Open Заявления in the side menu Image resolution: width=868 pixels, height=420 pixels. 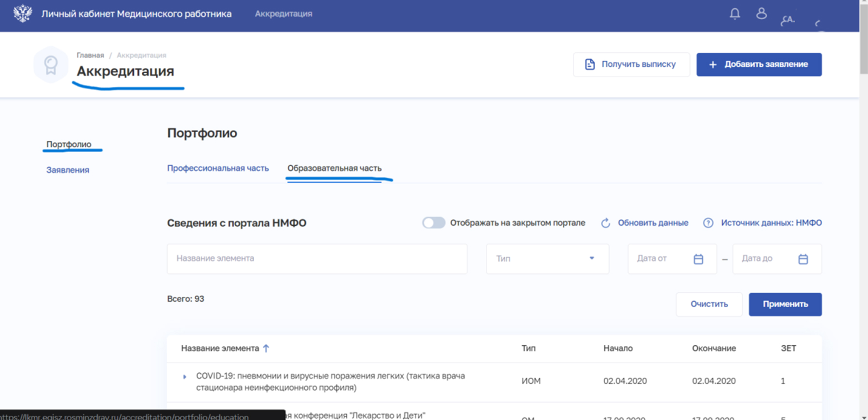coord(68,170)
